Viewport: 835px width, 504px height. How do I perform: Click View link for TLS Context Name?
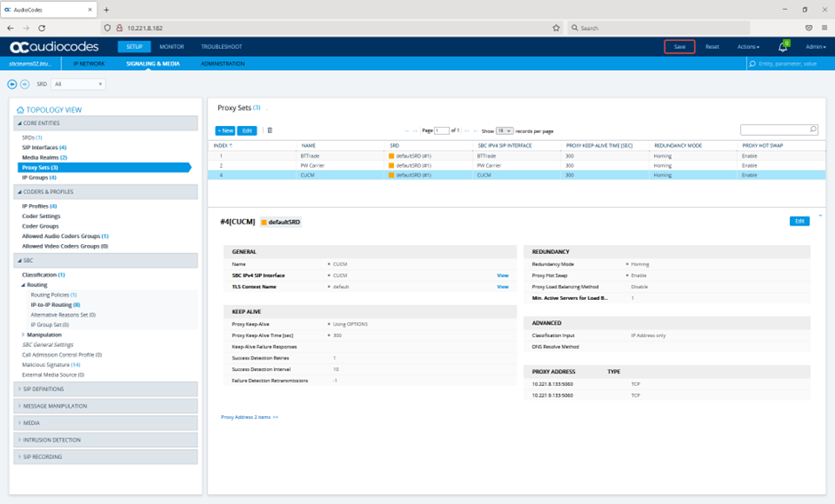[503, 287]
